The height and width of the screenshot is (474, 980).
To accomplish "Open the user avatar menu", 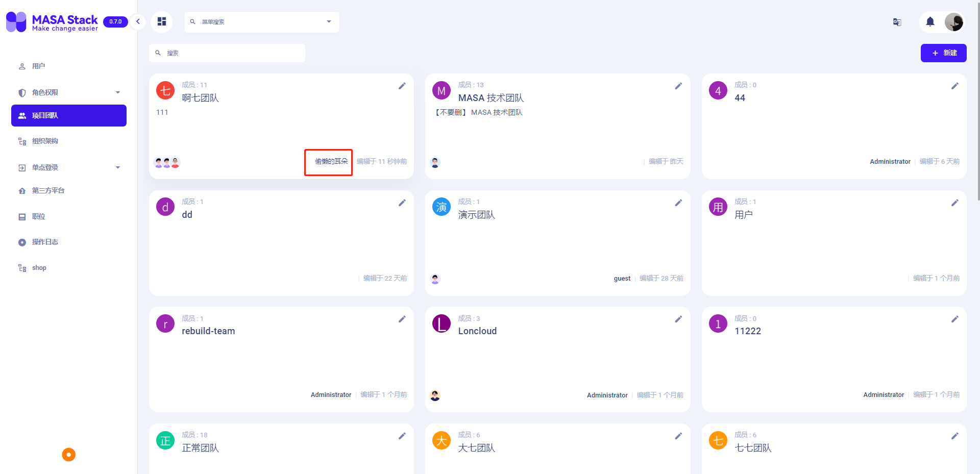I will [953, 22].
